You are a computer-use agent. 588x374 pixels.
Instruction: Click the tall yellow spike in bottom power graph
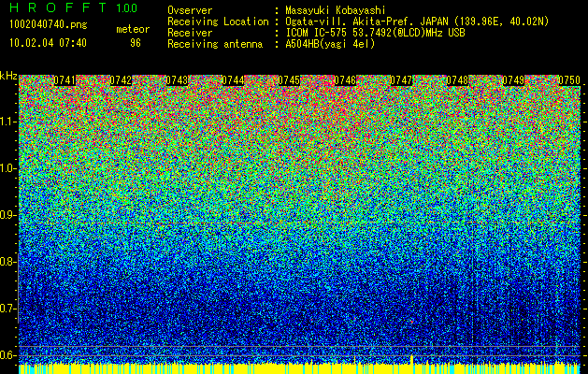click(412, 359)
